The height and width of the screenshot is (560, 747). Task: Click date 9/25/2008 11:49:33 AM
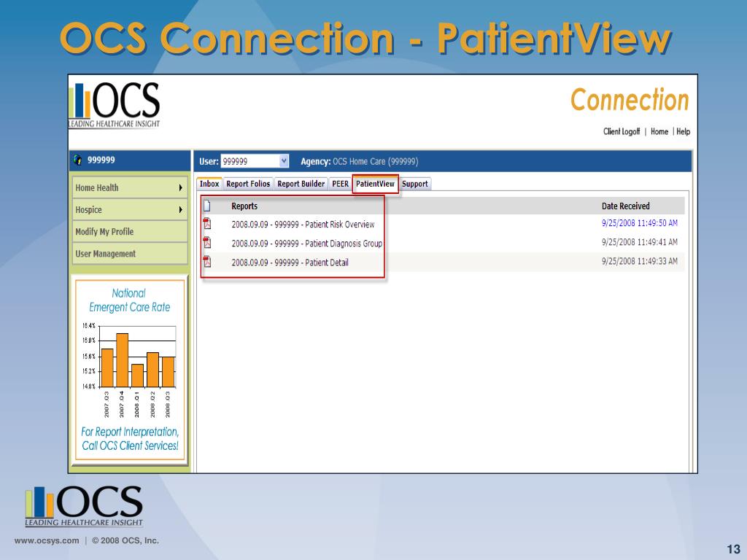[x=639, y=261]
